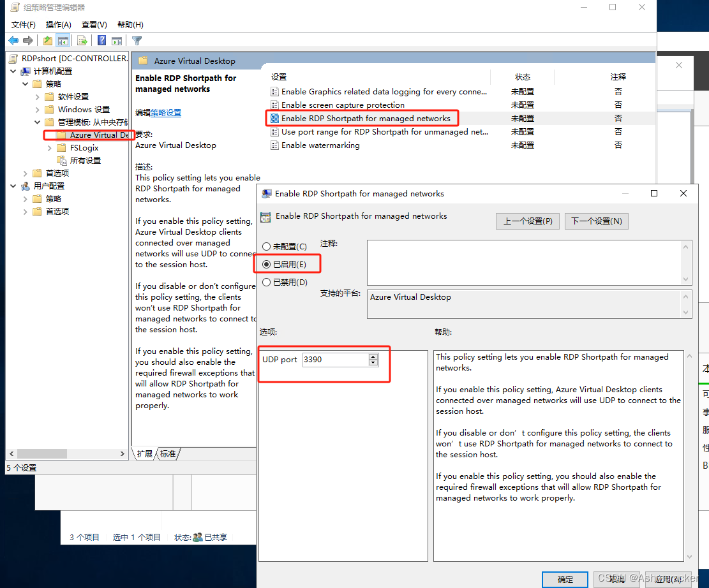Click the icon beside Enable screen capture protection
The height and width of the screenshot is (588, 709).
pyautogui.click(x=274, y=105)
